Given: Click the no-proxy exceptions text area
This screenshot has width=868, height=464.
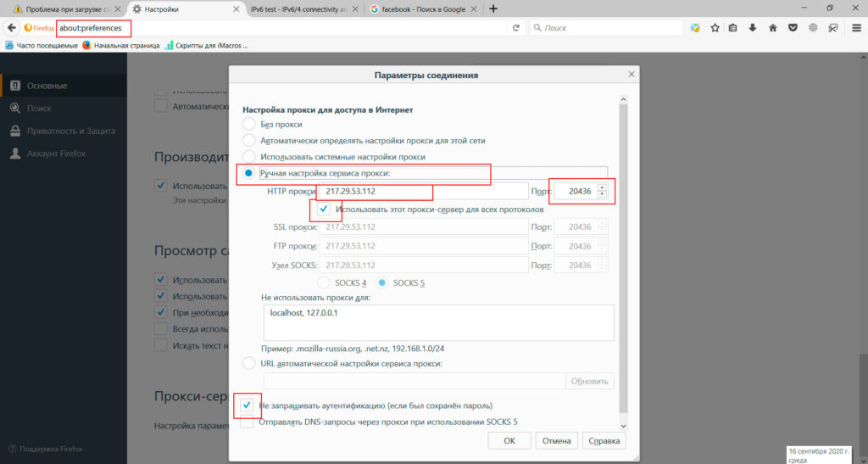Looking at the screenshot, I should [439, 323].
